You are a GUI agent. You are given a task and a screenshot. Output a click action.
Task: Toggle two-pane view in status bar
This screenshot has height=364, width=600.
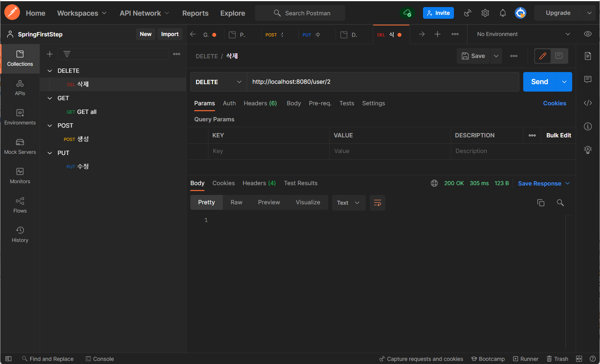(x=579, y=359)
